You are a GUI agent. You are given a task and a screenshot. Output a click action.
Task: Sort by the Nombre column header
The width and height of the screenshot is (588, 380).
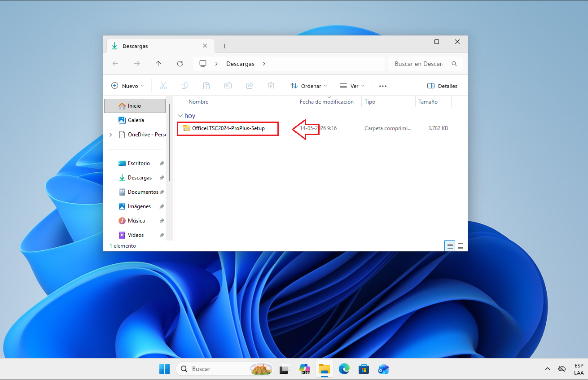(198, 102)
